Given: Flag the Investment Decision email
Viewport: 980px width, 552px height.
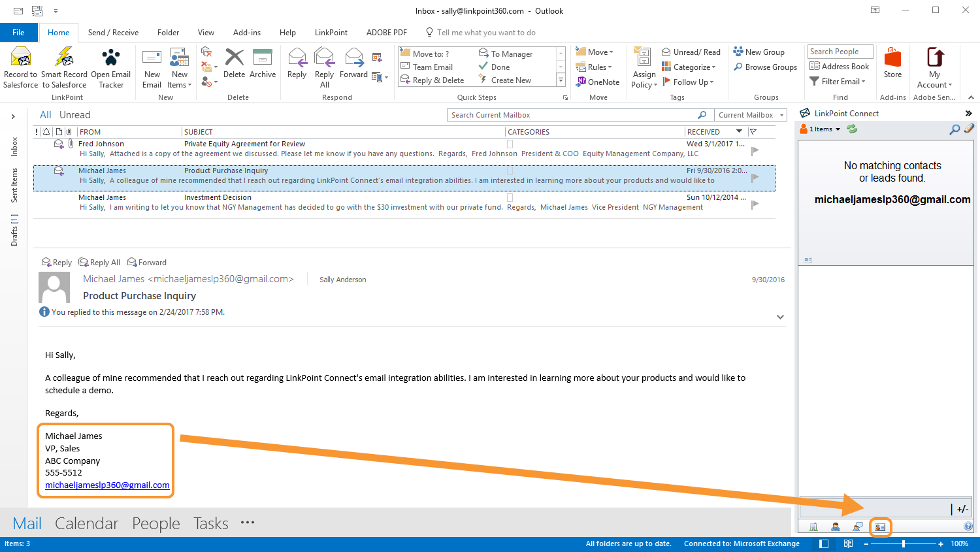Looking at the screenshot, I should (x=755, y=204).
